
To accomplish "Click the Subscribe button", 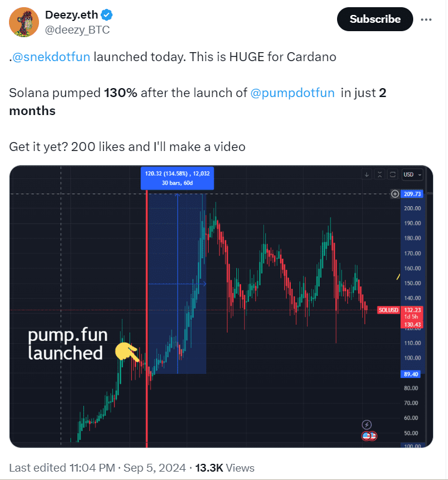I will (x=375, y=19).
